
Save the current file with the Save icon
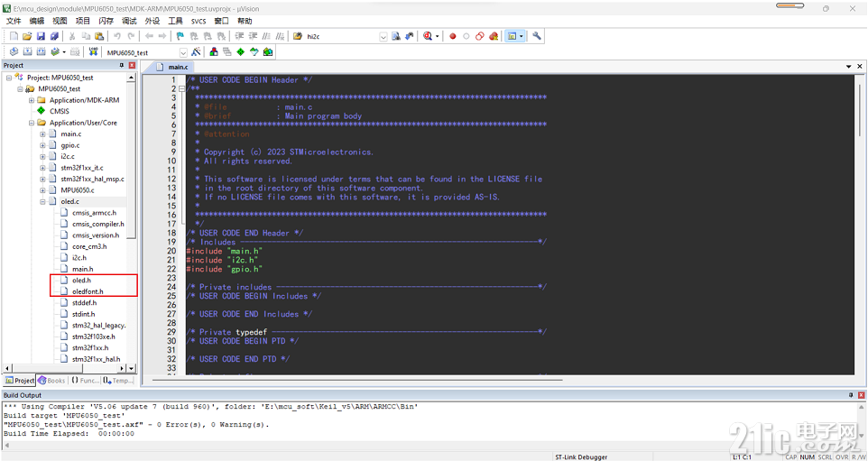41,36
